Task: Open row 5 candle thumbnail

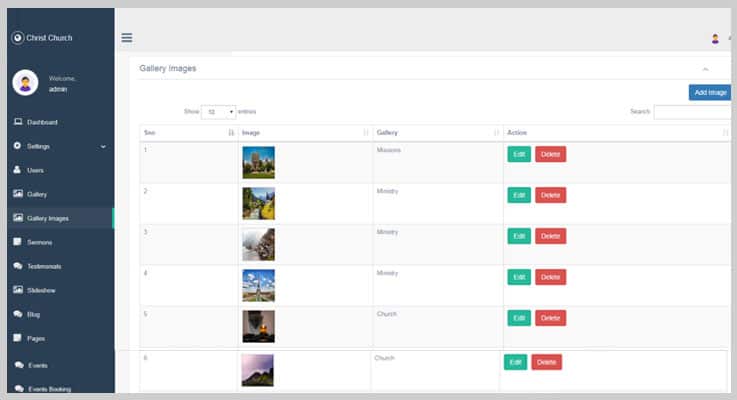Action: click(x=259, y=326)
